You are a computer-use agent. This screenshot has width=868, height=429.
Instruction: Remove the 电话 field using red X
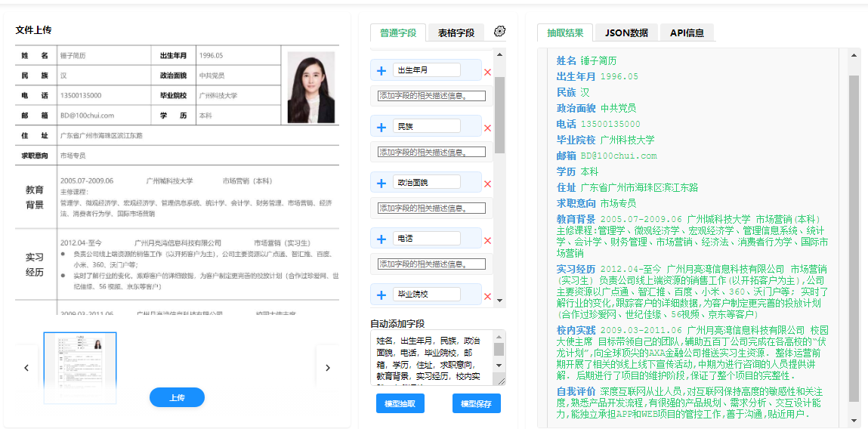click(x=487, y=240)
